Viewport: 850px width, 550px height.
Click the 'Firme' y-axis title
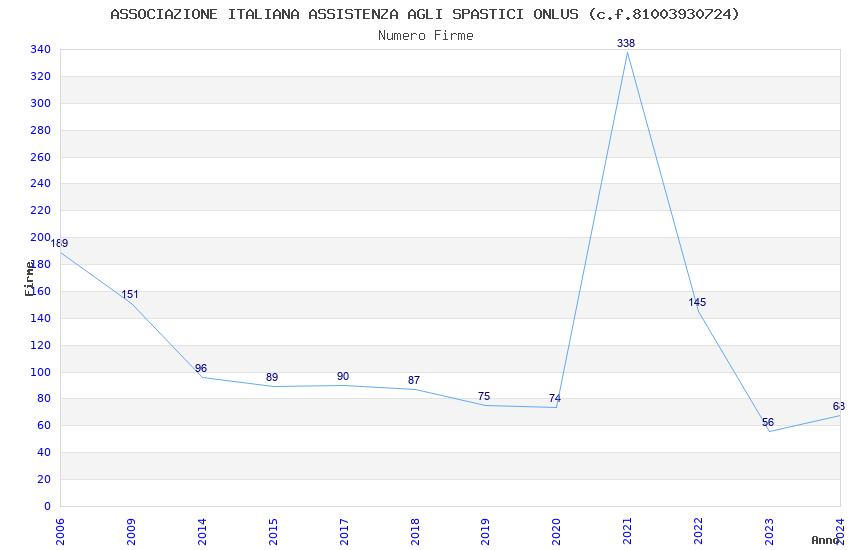[x=29, y=279]
